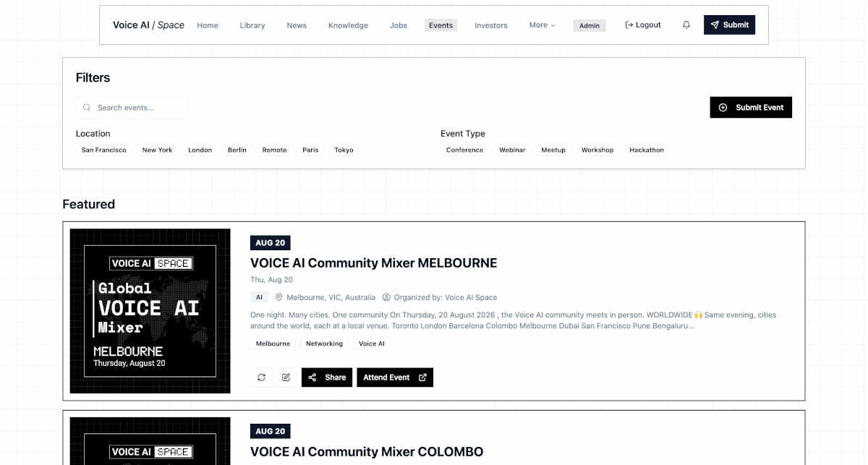Click the Voice AI / Space logo

click(148, 25)
